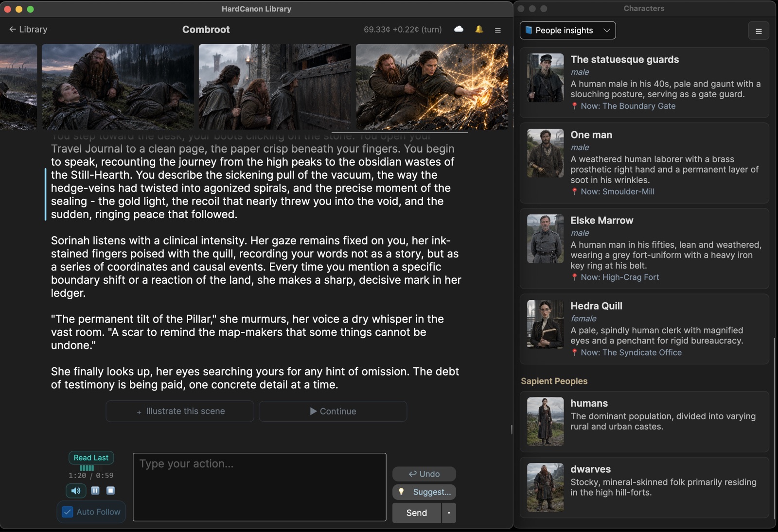Open the HardCanon hamburger menu
This screenshot has width=778, height=532.
(498, 30)
